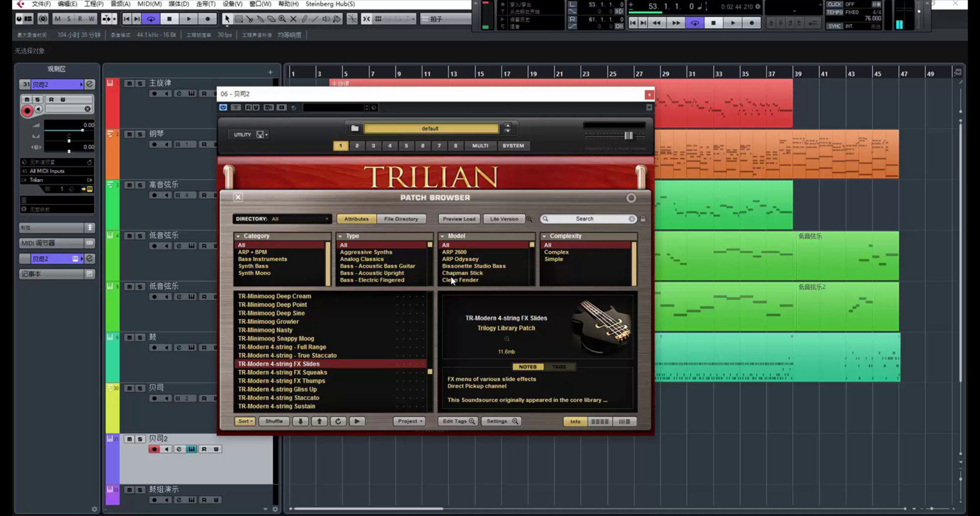Click the folder icon beside default preset
980x516 pixels.
point(355,128)
